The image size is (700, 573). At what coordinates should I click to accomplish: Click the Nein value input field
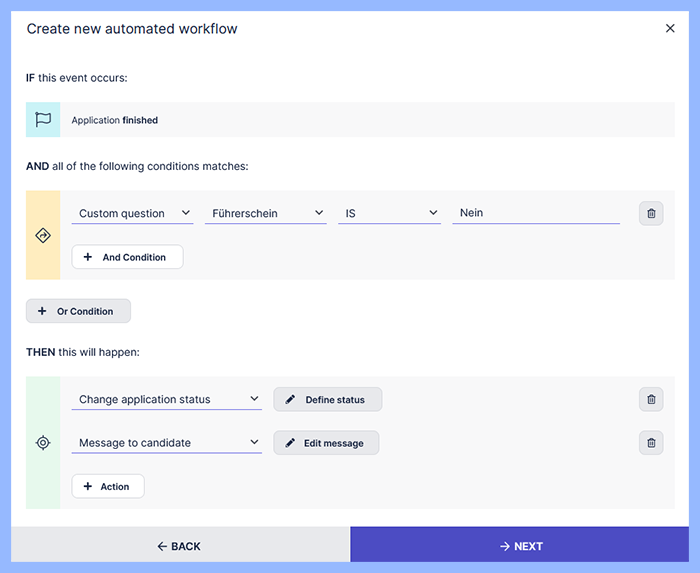point(535,213)
